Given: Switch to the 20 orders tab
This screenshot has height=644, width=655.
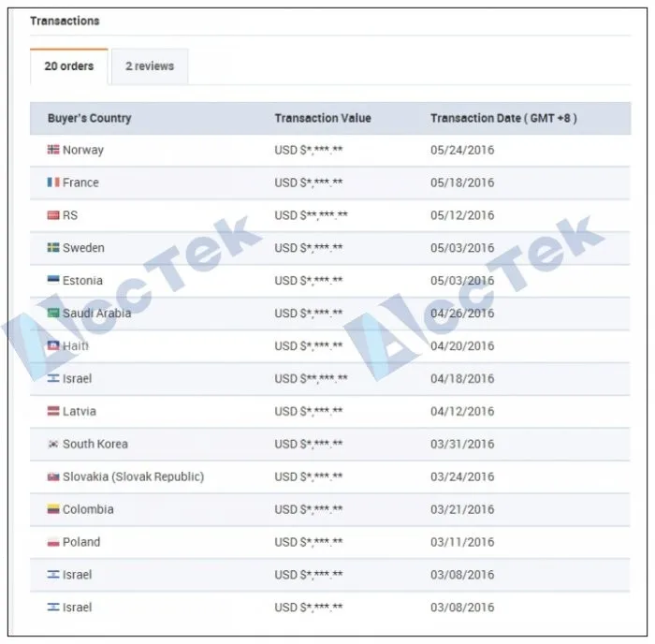Looking at the screenshot, I should click(69, 66).
